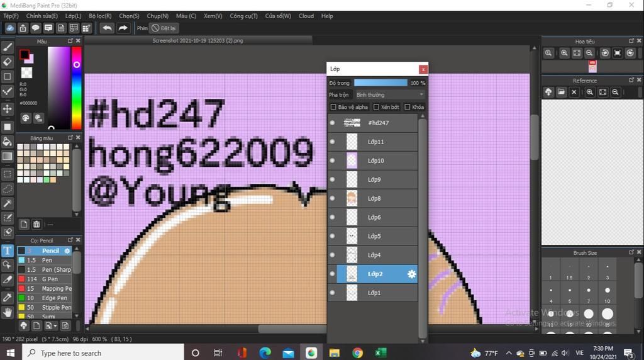Click the speech bubble icon in top toolbar
This screenshot has height=360, width=644.
(35, 28)
